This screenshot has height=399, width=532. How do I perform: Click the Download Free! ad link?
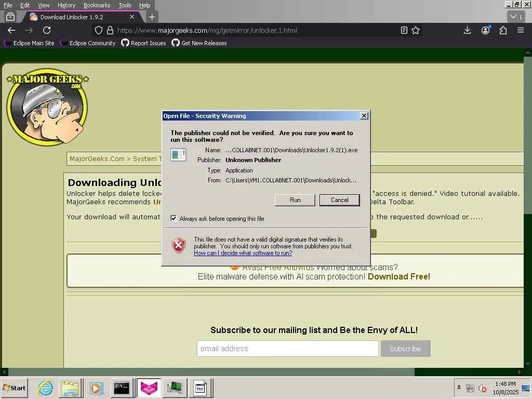coord(399,276)
